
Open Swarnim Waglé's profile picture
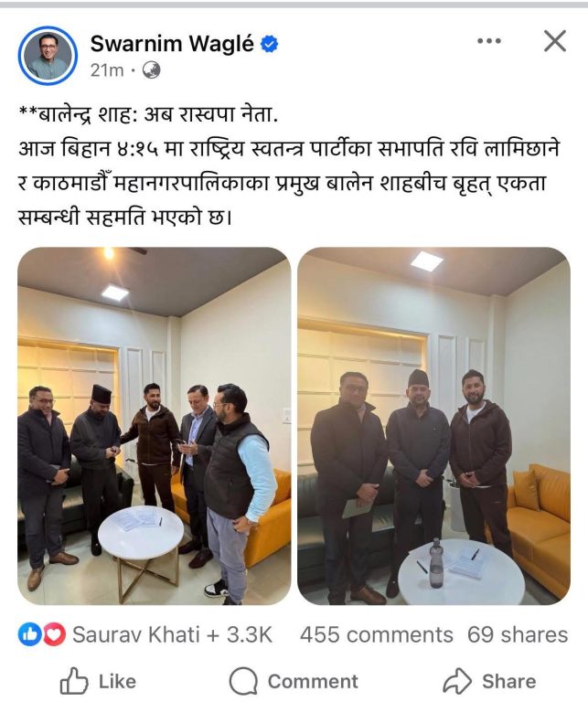(48, 56)
